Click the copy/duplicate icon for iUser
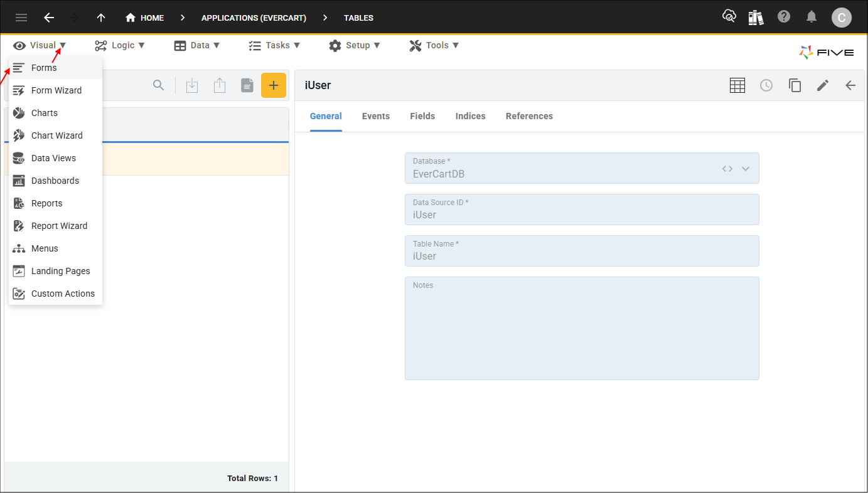The image size is (868, 493). coord(795,85)
